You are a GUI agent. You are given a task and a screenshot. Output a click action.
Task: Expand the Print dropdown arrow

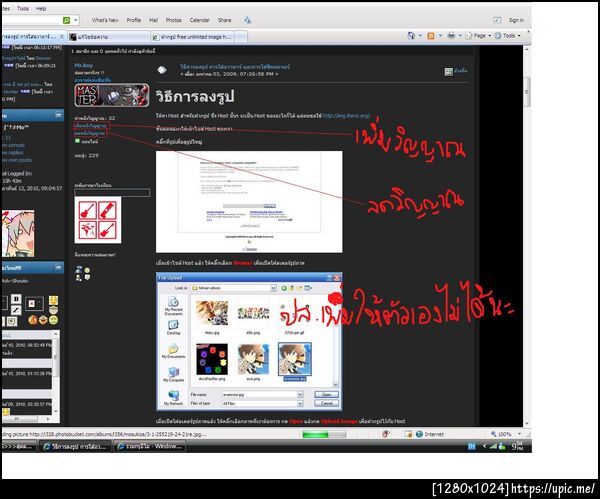click(x=460, y=36)
